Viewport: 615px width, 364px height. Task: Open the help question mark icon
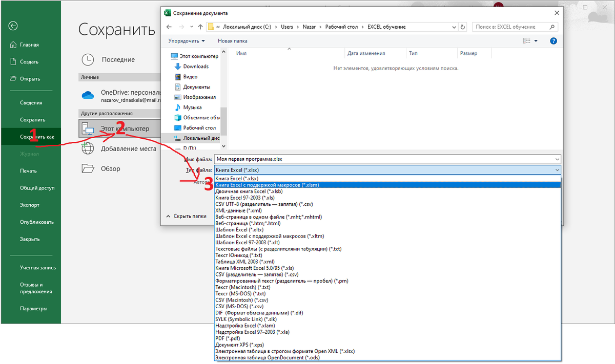tap(553, 41)
